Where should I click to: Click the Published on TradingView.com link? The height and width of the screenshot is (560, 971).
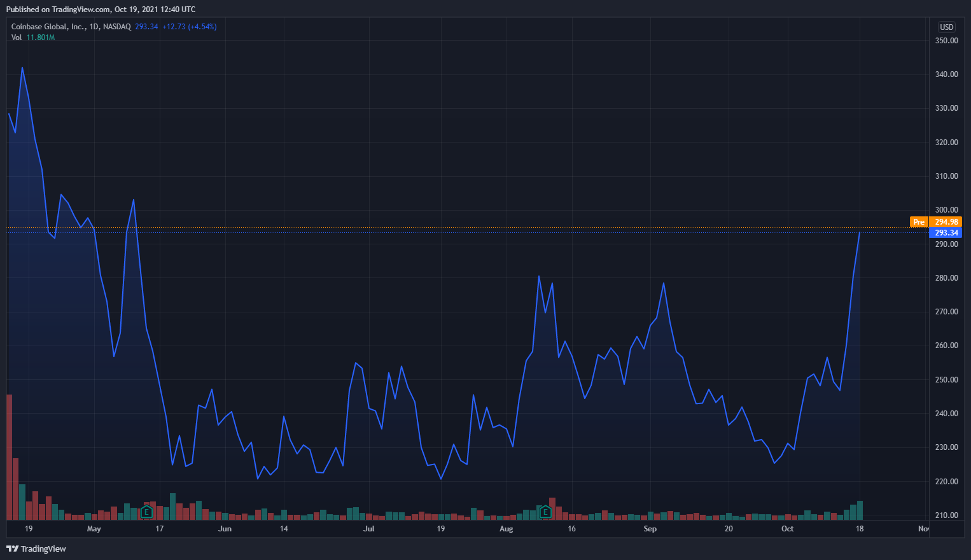[x=57, y=9]
